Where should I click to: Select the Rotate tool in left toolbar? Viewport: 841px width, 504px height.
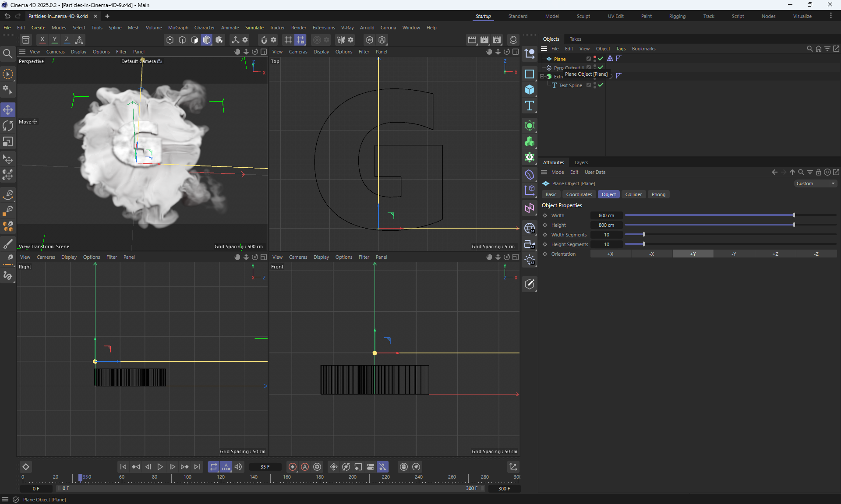[8, 126]
